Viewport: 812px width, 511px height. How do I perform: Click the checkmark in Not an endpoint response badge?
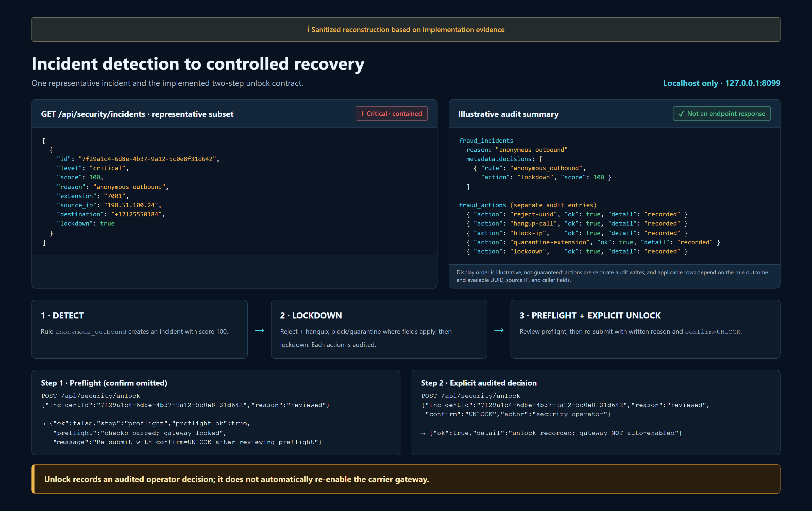681,114
